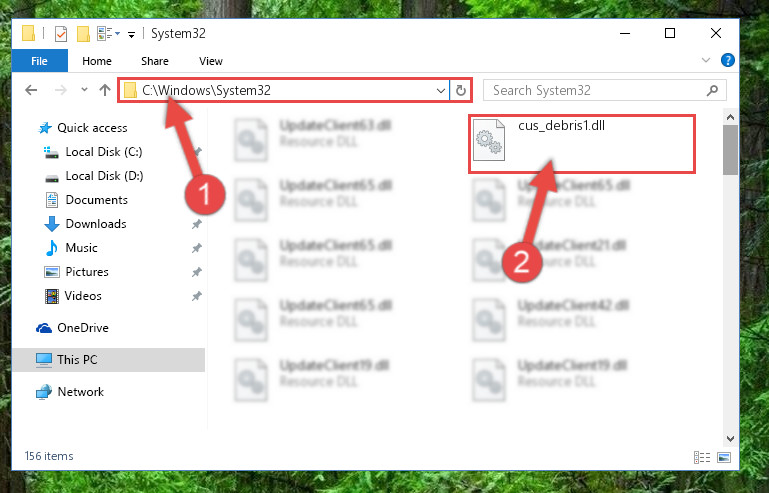Image resolution: width=769 pixels, height=493 pixels.
Task: Expand address bar history dropdown
Action: coord(440,90)
